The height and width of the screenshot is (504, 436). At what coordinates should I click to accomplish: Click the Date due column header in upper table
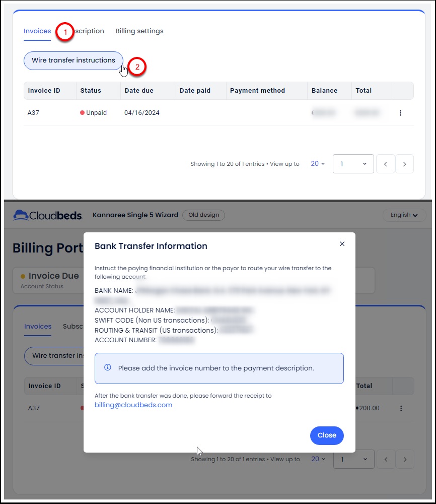pyautogui.click(x=139, y=91)
